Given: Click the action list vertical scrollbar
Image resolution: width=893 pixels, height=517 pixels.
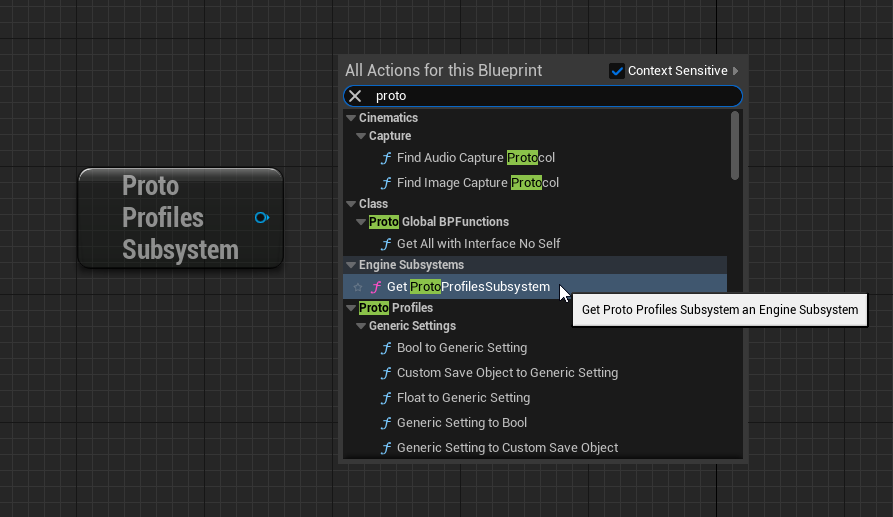Looking at the screenshot, I should 735,146.
